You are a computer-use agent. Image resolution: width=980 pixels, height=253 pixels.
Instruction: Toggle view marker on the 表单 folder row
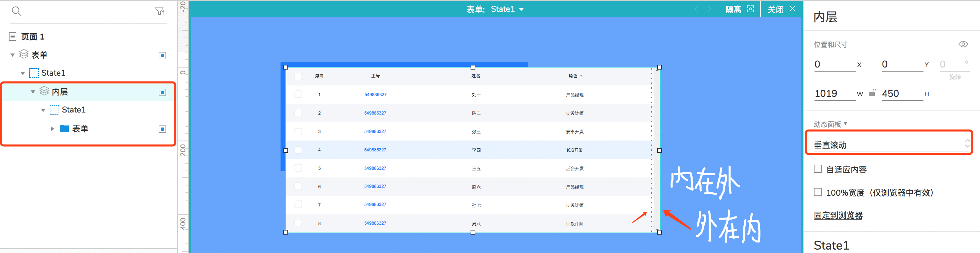pos(162,129)
